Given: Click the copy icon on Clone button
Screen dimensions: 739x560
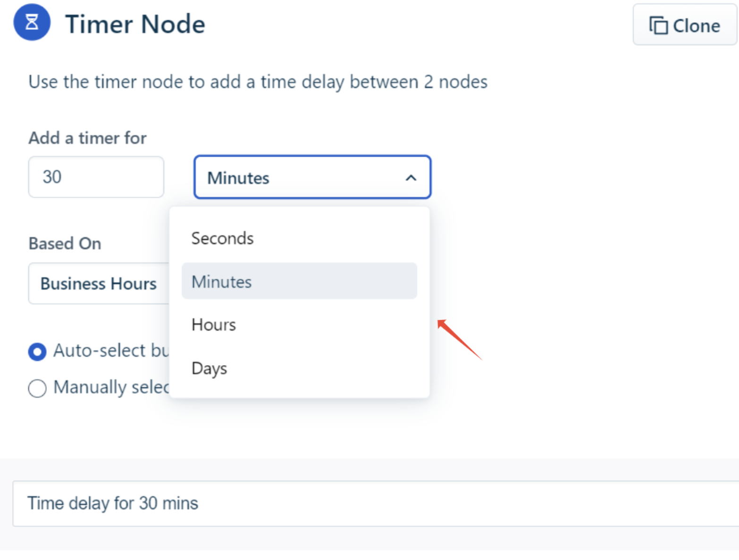Looking at the screenshot, I should (658, 25).
